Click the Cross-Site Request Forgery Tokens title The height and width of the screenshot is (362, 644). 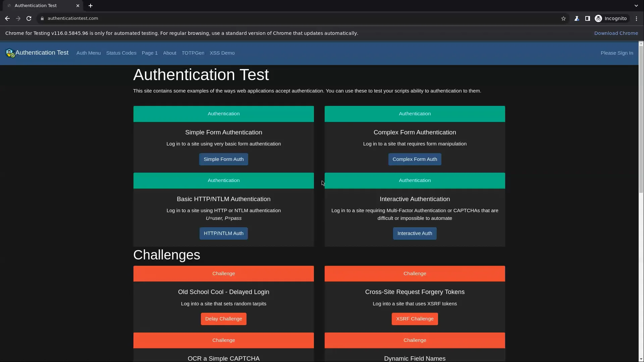pos(415,292)
